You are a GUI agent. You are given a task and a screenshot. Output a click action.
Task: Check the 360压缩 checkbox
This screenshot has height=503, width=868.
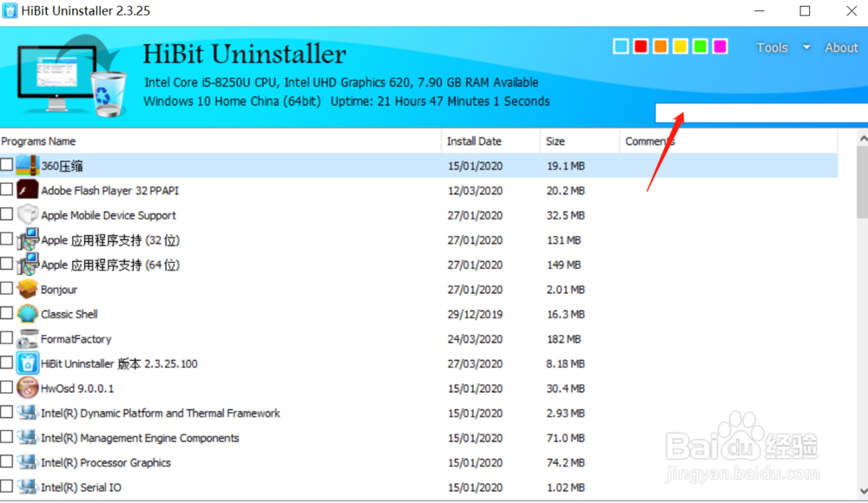pos(7,165)
